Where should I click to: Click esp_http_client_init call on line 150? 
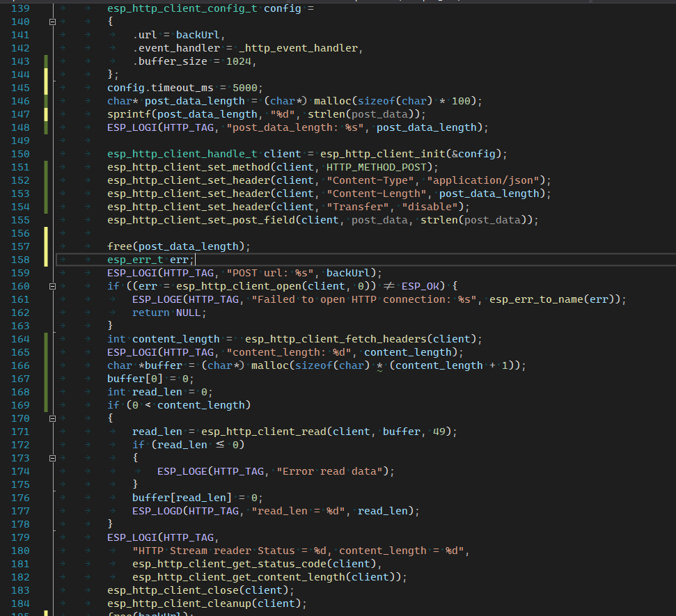coord(383,154)
